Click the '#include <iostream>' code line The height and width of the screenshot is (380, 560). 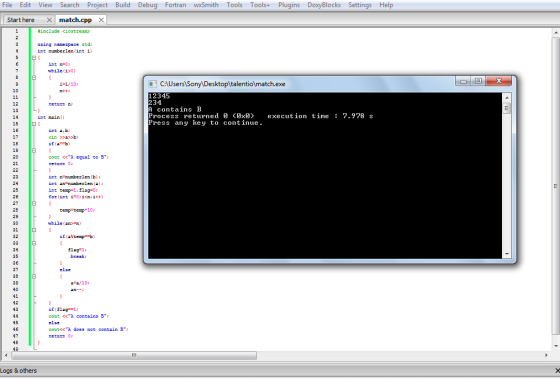tap(64, 31)
